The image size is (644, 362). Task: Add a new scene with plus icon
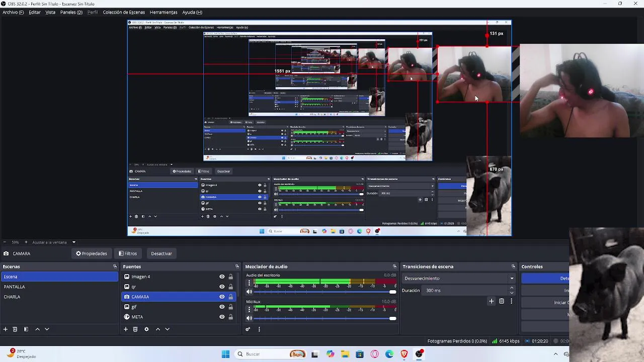click(x=6, y=329)
